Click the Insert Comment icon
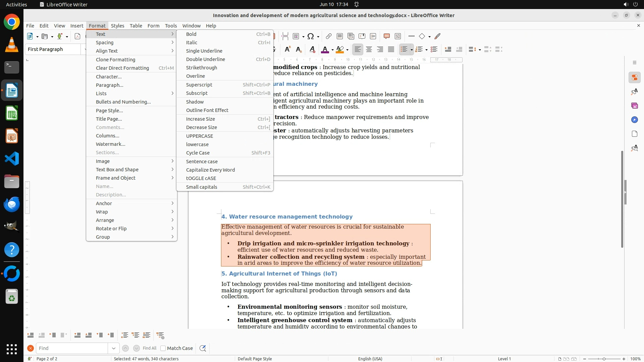Viewport: 644px width, 362px height. tap(386, 36)
